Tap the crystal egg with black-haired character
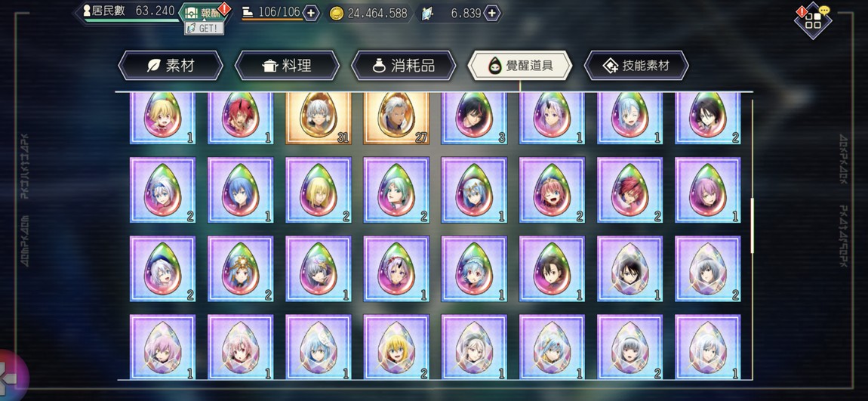 pos(630,269)
